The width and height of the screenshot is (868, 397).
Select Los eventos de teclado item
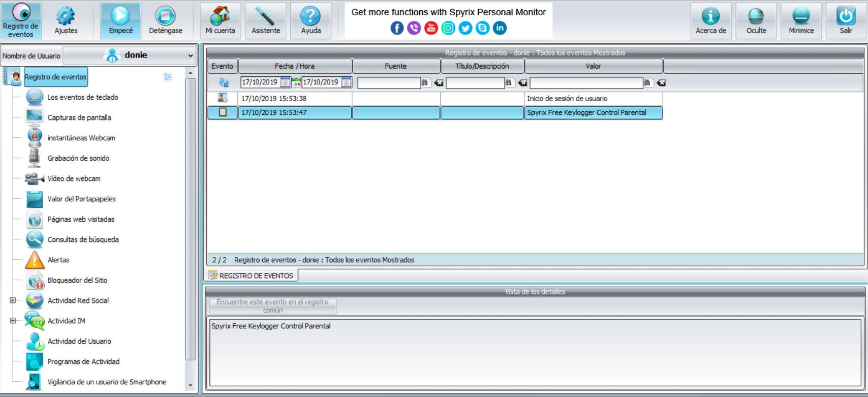[x=82, y=97]
